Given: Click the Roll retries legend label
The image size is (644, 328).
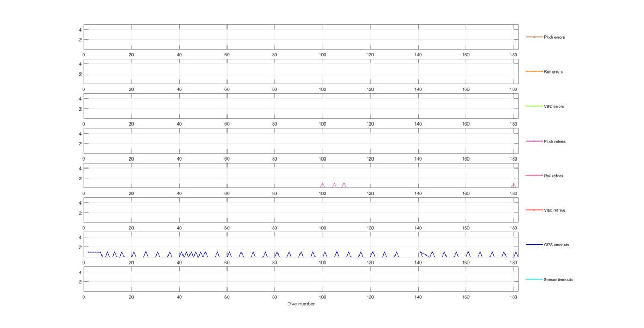Looking at the screenshot, I should pos(554,176).
